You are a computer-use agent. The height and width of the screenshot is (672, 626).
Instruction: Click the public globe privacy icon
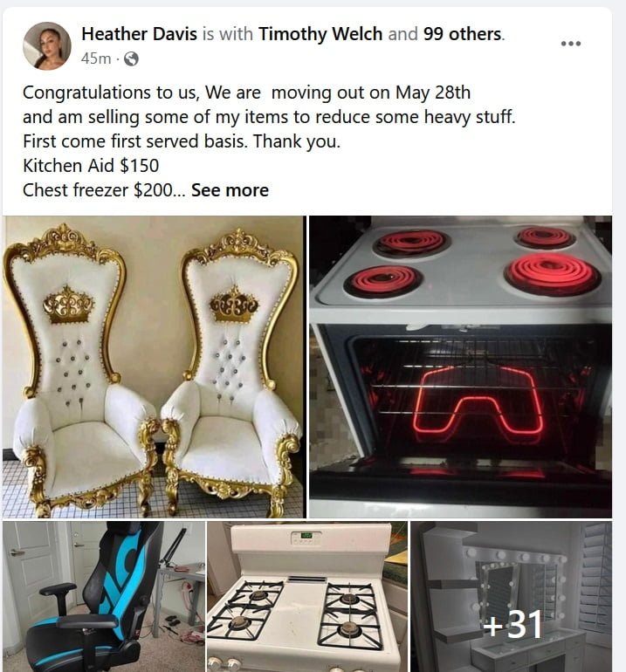pyautogui.click(x=131, y=58)
